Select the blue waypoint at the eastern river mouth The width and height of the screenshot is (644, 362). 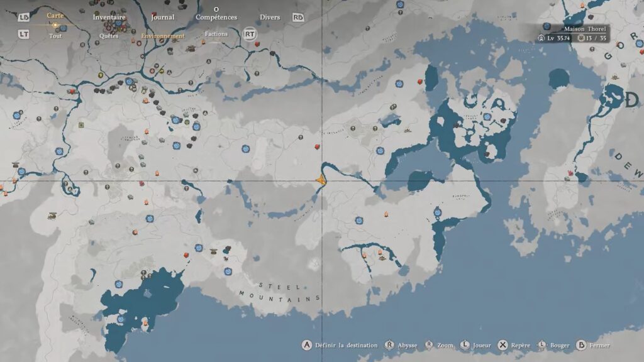tap(438, 212)
